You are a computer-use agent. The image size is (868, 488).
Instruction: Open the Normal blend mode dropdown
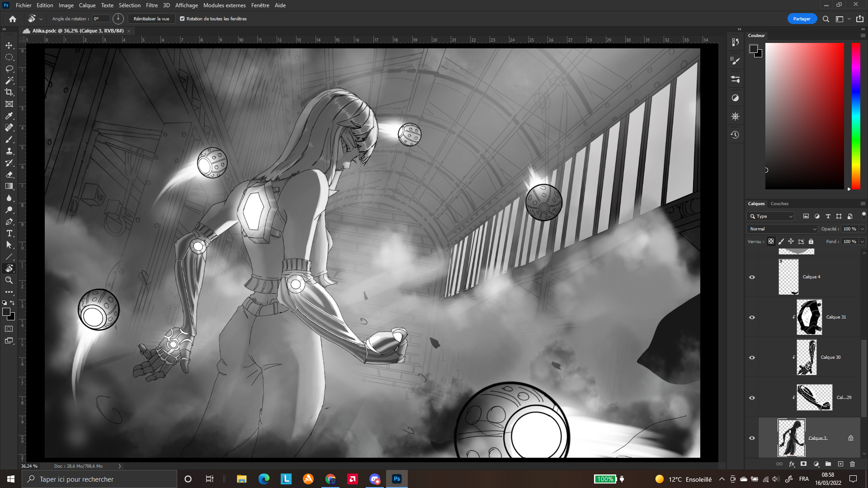point(782,229)
